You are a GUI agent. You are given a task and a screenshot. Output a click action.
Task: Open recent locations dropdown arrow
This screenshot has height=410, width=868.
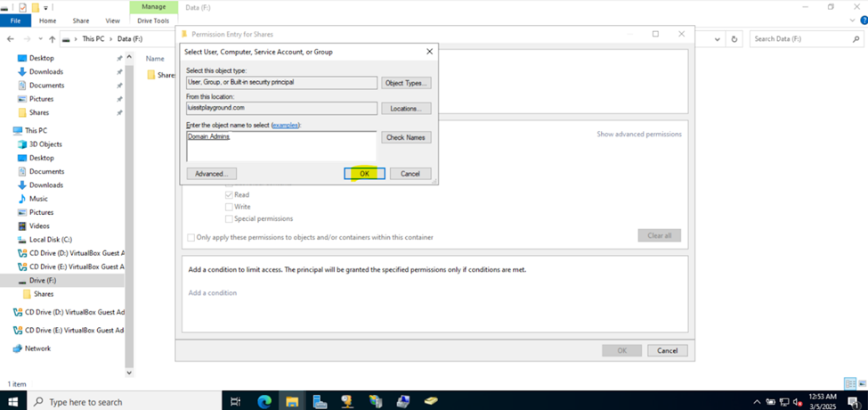[39, 39]
